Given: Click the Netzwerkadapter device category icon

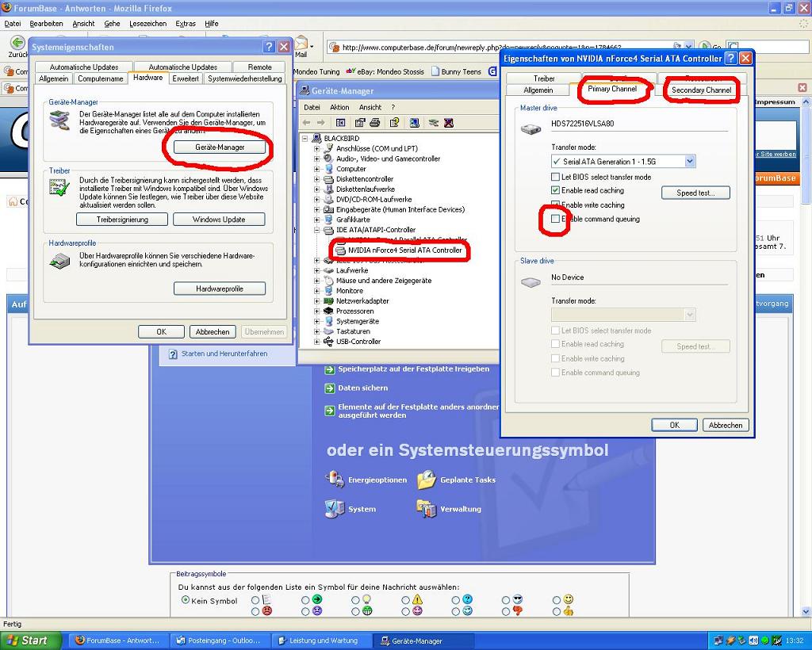Looking at the screenshot, I should click(x=328, y=300).
